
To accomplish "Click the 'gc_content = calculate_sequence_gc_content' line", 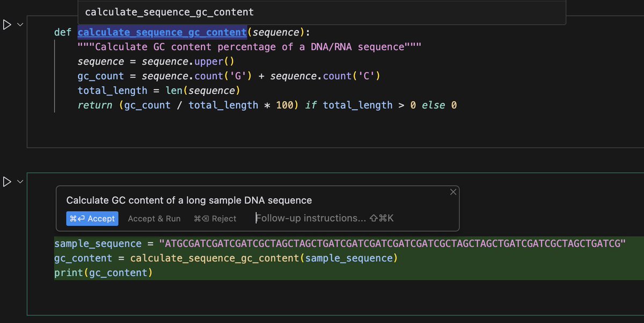I will pos(226,258).
